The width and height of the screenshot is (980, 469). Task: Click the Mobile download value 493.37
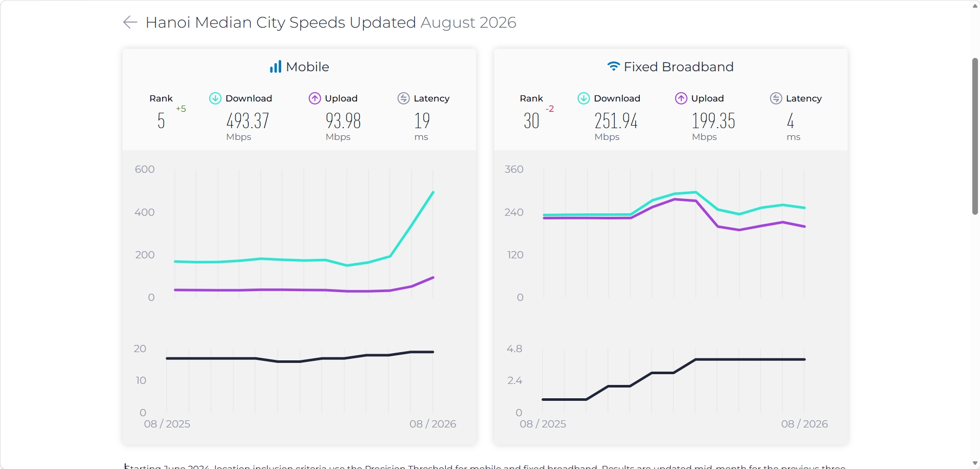[x=248, y=121]
